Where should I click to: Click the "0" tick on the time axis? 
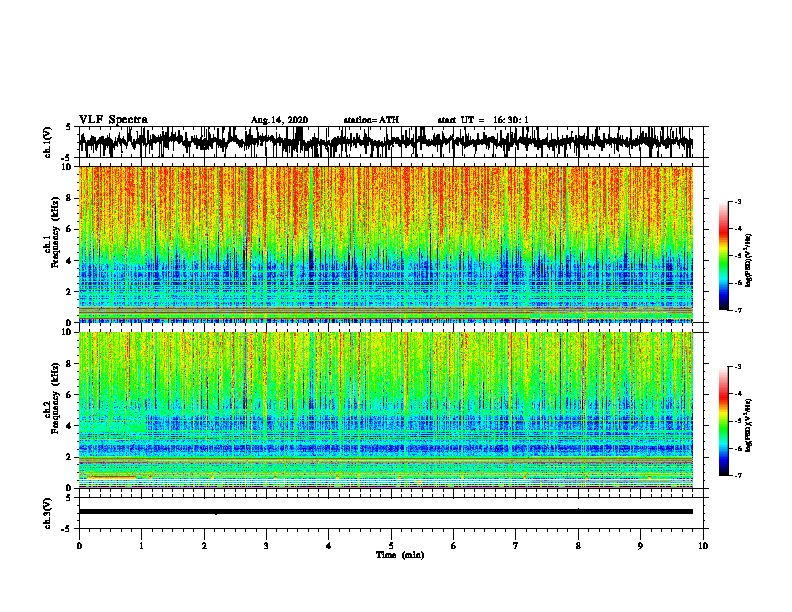(79, 546)
